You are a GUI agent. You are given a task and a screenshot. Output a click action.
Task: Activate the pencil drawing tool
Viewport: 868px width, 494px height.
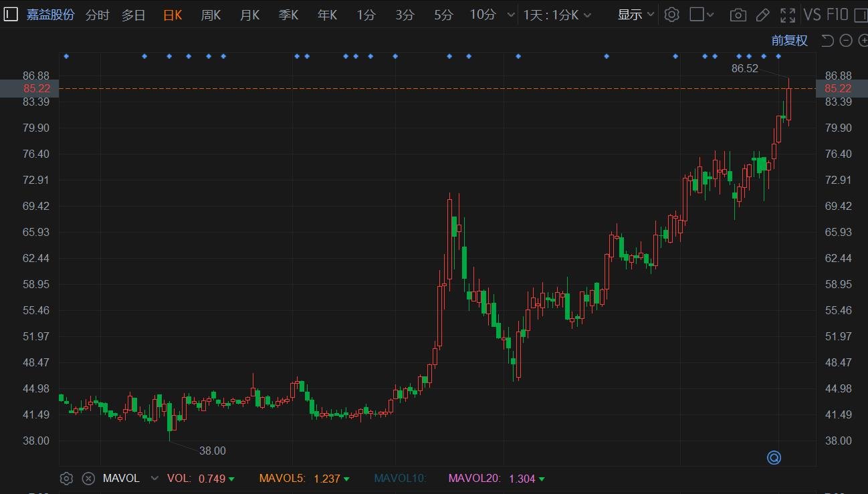762,15
